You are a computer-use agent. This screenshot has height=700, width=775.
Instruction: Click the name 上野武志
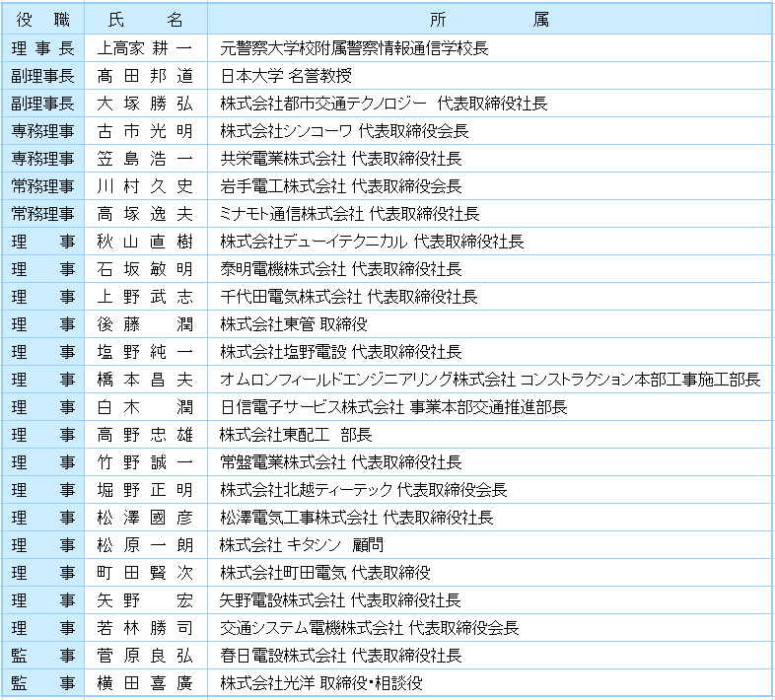coord(146,297)
